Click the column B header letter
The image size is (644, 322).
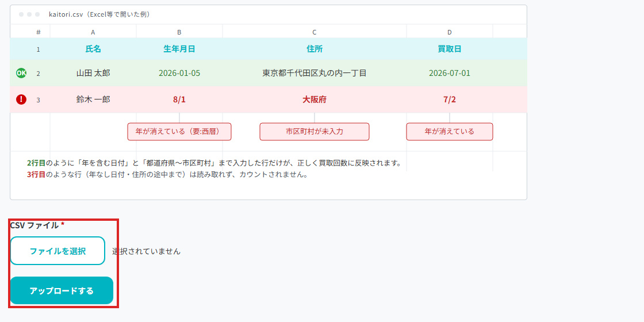179,32
